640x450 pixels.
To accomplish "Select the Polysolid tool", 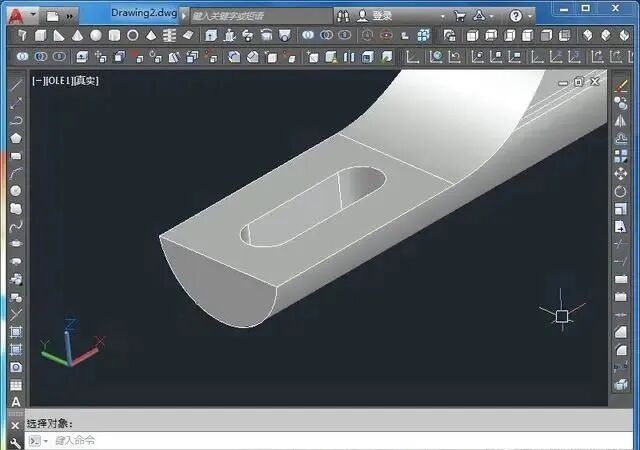I will 22,36.
